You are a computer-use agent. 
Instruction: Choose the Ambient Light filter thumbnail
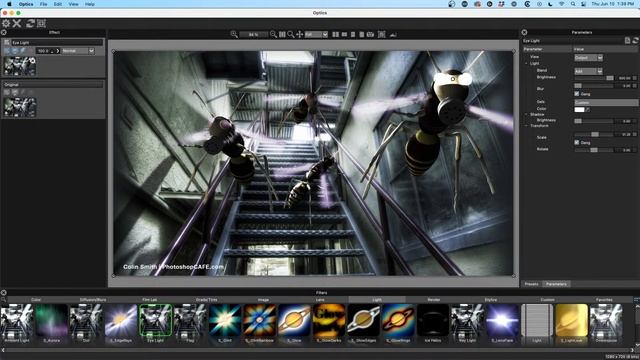(17, 321)
